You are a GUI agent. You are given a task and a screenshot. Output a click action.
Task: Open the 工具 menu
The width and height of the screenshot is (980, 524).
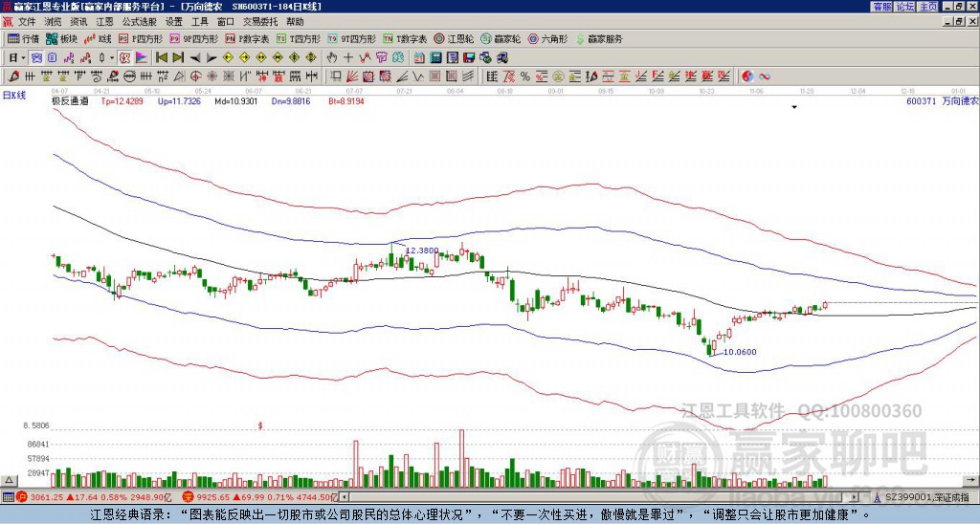(199, 22)
